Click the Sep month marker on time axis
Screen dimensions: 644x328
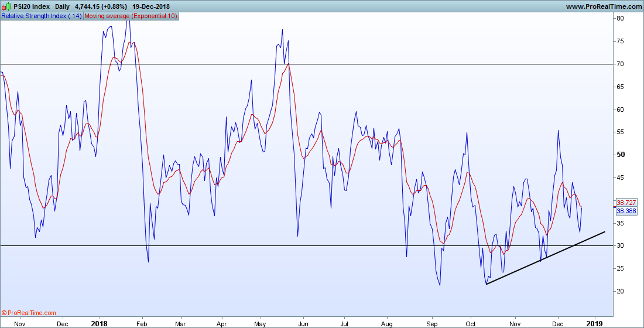pos(431,324)
